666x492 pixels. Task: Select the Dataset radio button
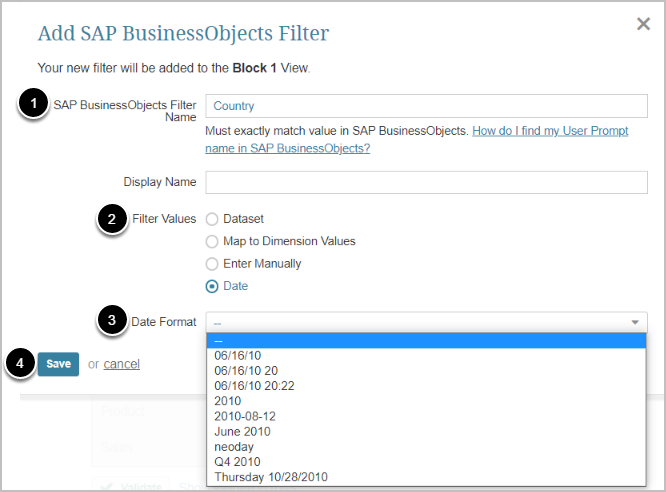click(x=212, y=219)
